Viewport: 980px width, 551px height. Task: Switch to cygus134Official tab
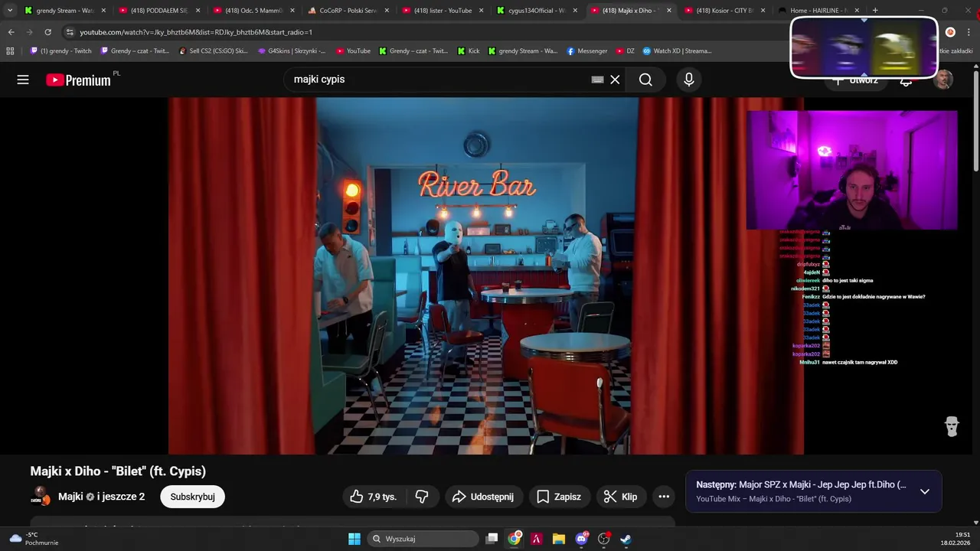click(x=536, y=11)
